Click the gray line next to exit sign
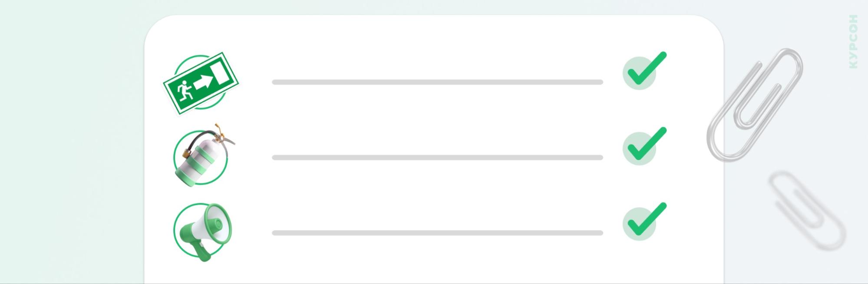Viewport: 868px width, 284px height. (x=437, y=82)
